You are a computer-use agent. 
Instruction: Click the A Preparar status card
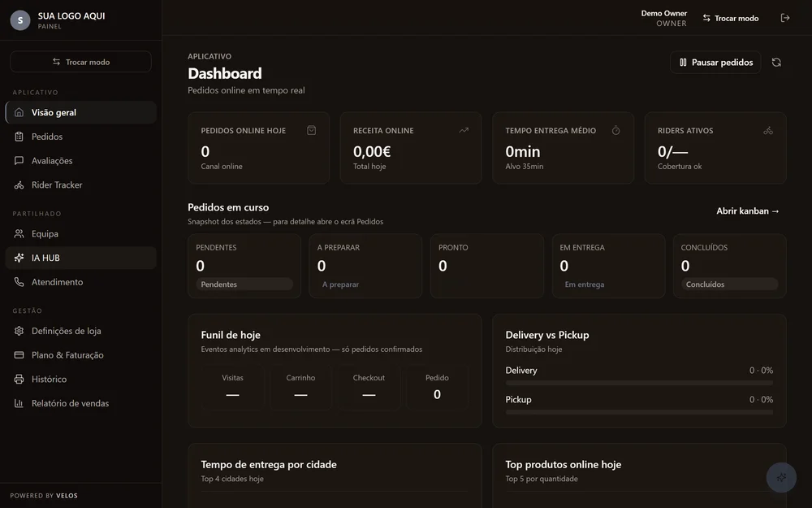coord(365,266)
